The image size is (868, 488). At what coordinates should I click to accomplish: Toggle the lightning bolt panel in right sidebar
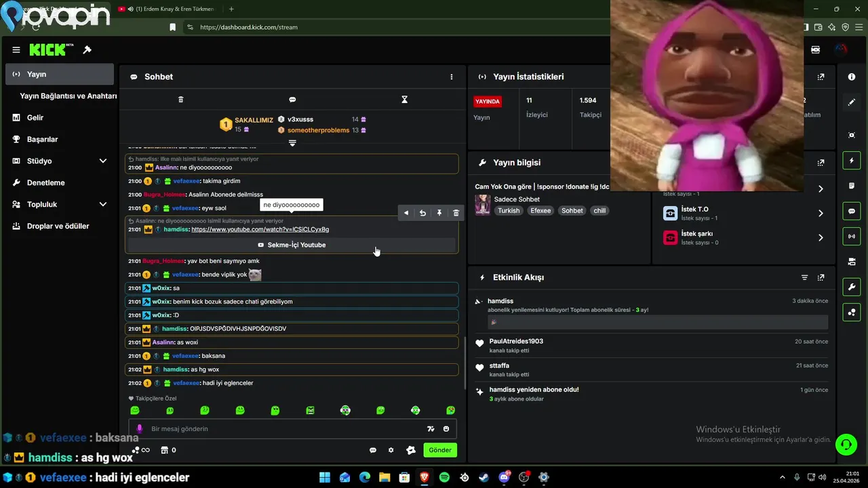click(x=852, y=161)
